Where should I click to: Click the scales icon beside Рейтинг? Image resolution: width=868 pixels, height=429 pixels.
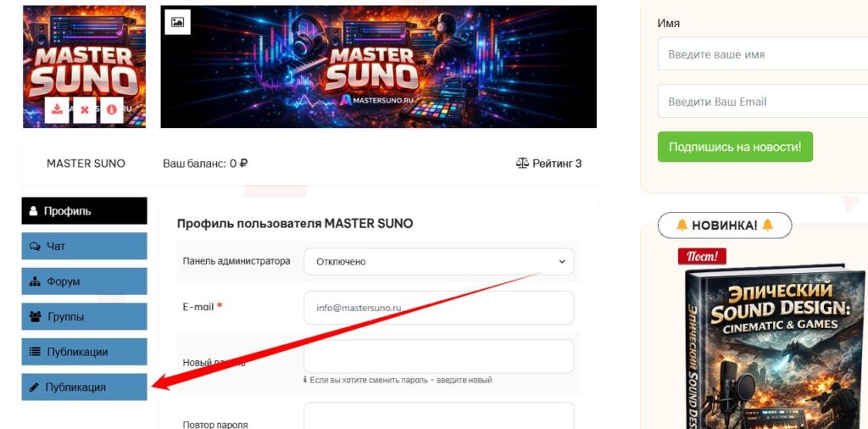click(522, 164)
